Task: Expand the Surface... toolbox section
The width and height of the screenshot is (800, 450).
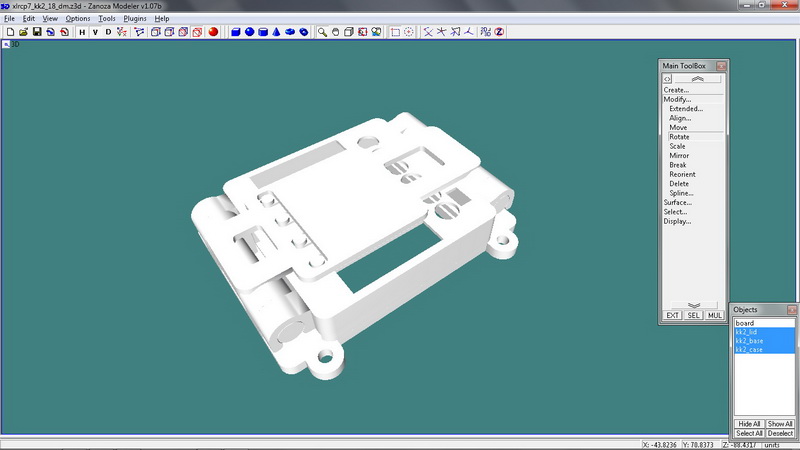Action: point(677,203)
